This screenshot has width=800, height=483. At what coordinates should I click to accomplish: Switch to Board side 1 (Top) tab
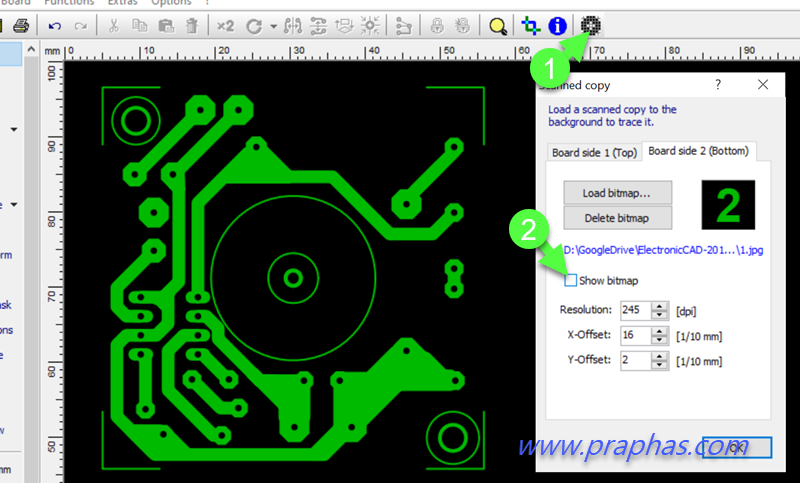(x=594, y=152)
